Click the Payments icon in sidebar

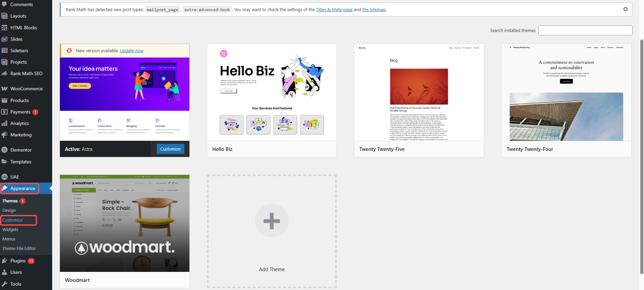pos(4,112)
